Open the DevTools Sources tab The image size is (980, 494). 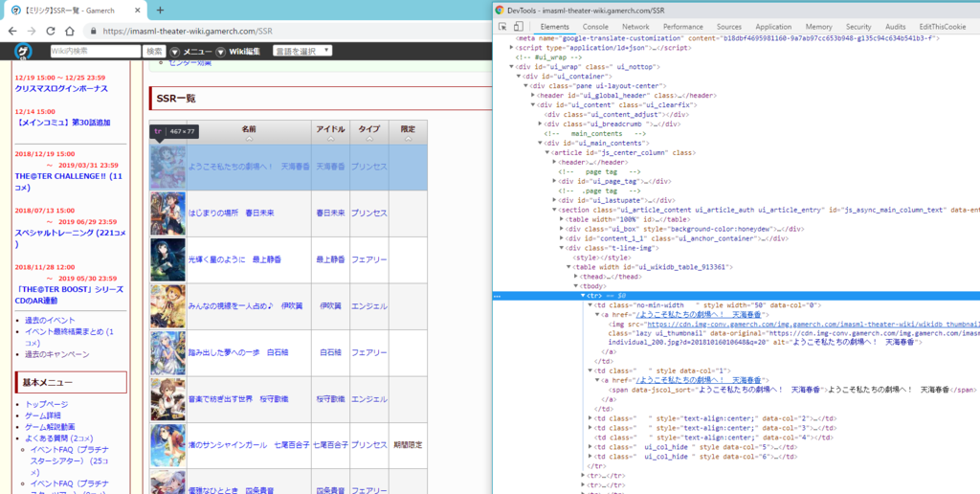click(x=728, y=27)
